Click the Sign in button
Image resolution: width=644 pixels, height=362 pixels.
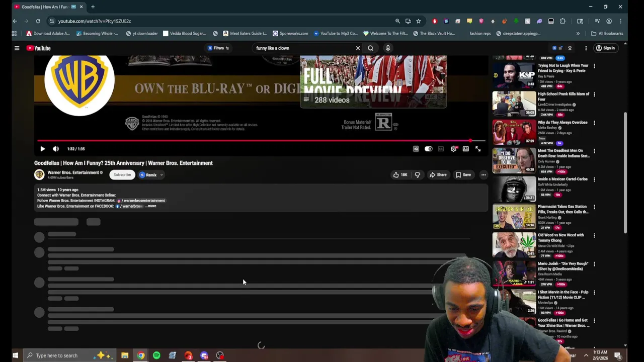605,48
